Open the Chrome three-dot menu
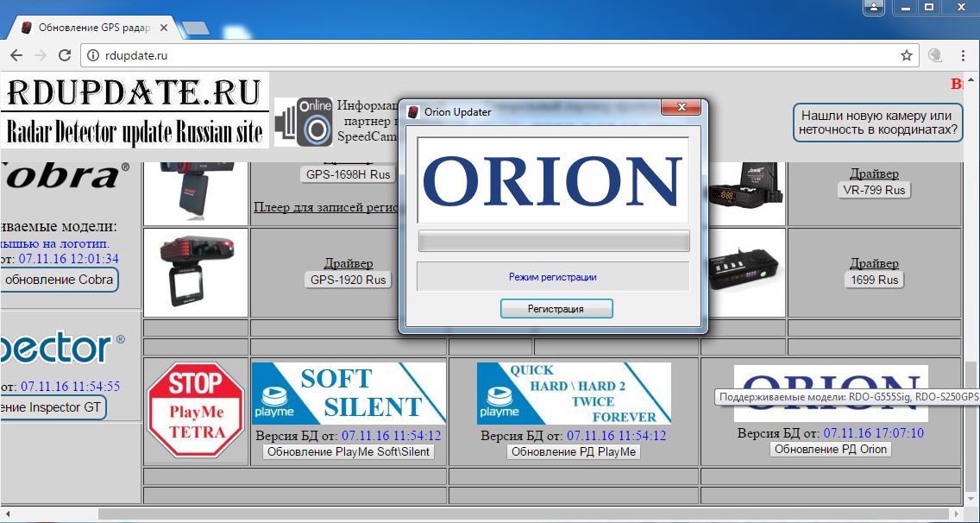 pos(963,56)
